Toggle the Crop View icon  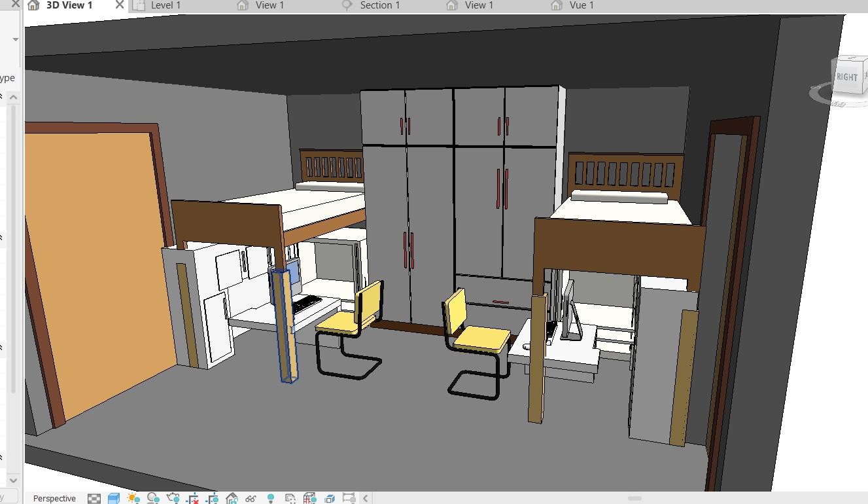point(192,499)
